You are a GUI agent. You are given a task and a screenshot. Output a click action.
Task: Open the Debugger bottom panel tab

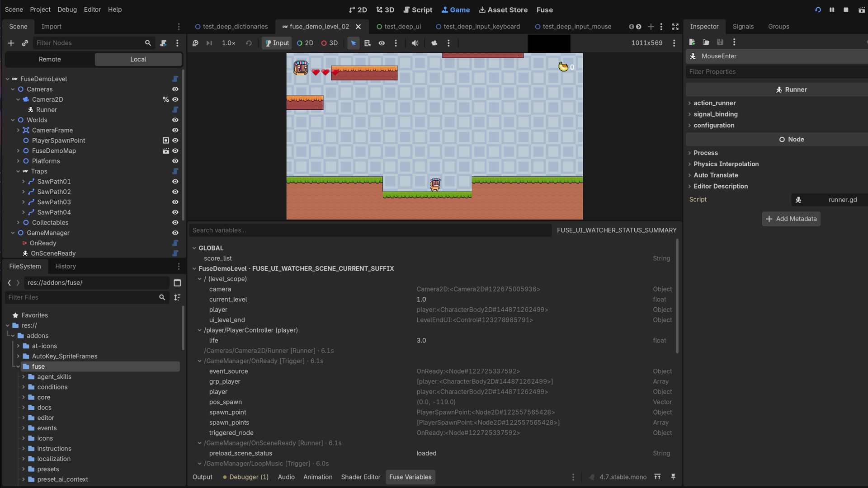click(x=245, y=477)
